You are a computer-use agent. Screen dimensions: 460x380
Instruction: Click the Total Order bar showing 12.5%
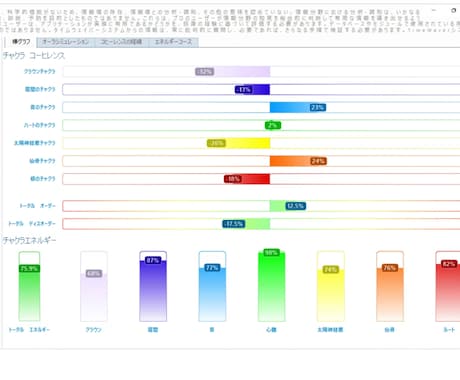click(x=288, y=206)
